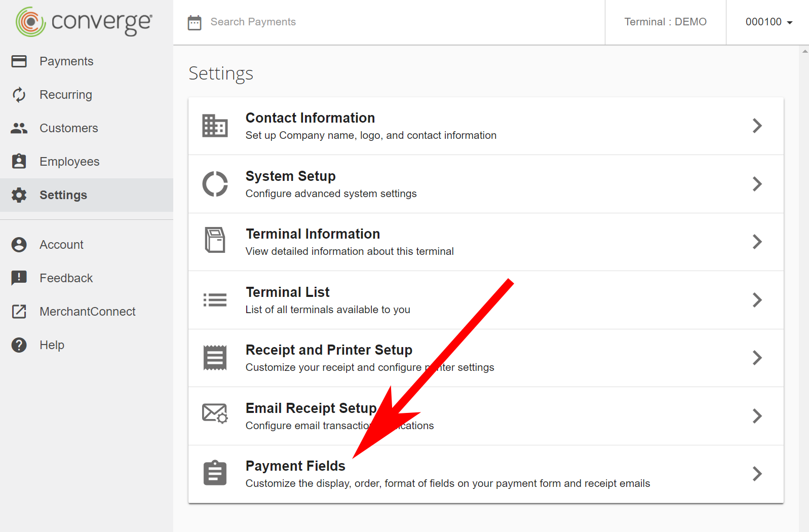Viewport: 809px width, 532px height.
Task: Select the Settings sidebar item
Action: (x=87, y=195)
